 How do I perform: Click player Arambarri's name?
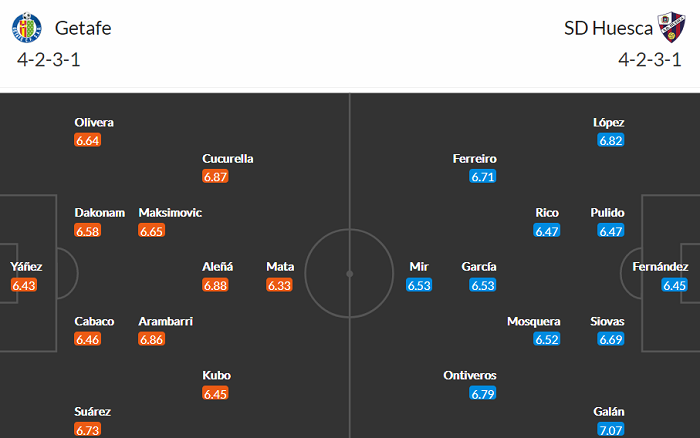pos(166,322)
